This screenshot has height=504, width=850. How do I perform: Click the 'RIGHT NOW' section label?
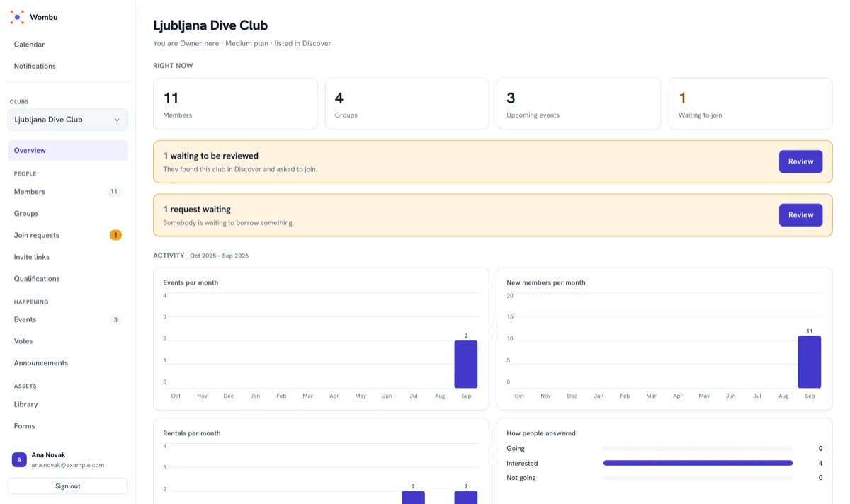173,66
